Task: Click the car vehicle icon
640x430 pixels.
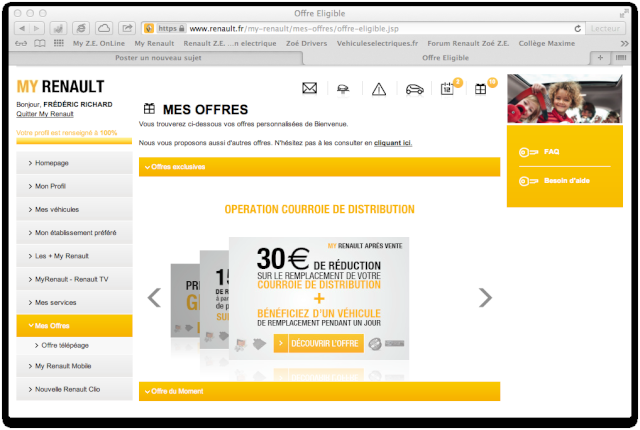Action: click(x=414, y=89)
